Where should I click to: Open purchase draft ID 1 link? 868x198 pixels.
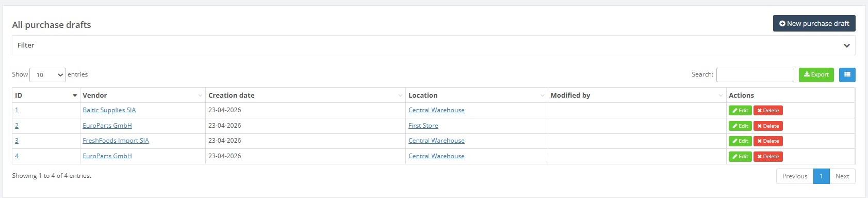pyautogui.click(x=17, y=110)
